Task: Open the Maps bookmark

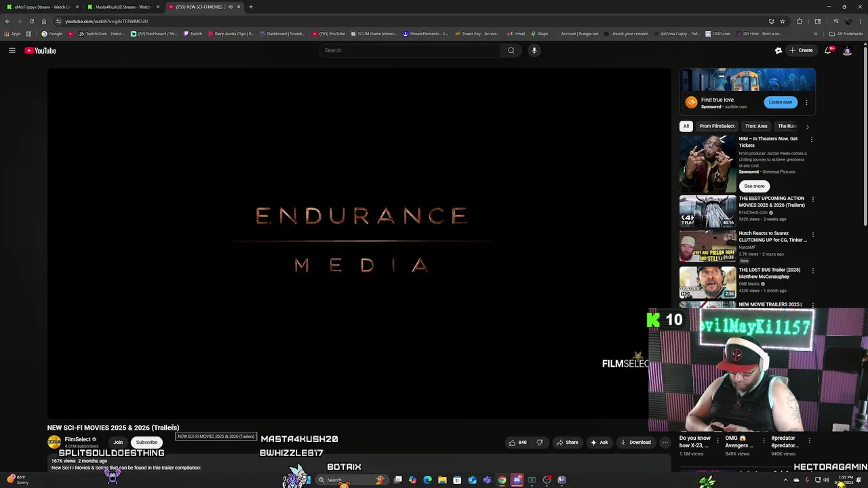Action: pos(540,34)
